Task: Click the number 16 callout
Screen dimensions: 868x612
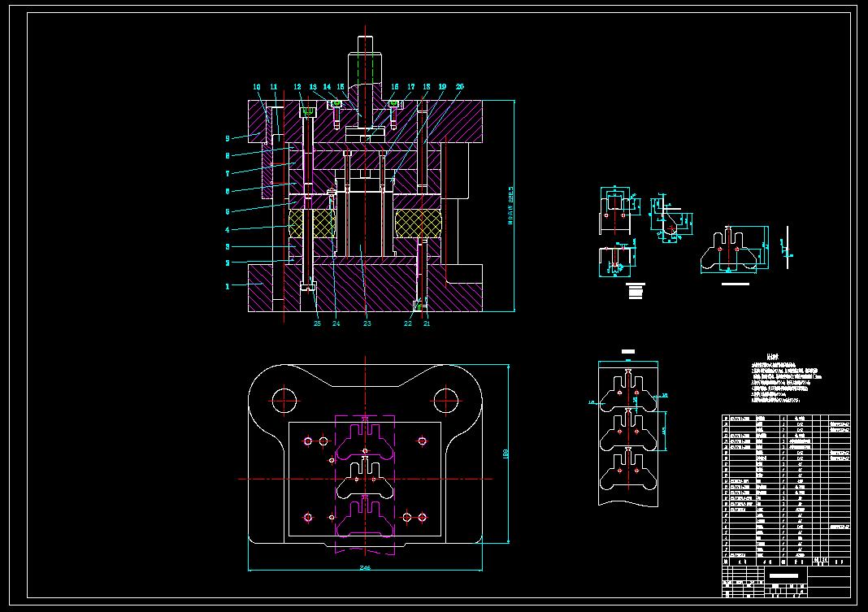Action: click(395, 86)
